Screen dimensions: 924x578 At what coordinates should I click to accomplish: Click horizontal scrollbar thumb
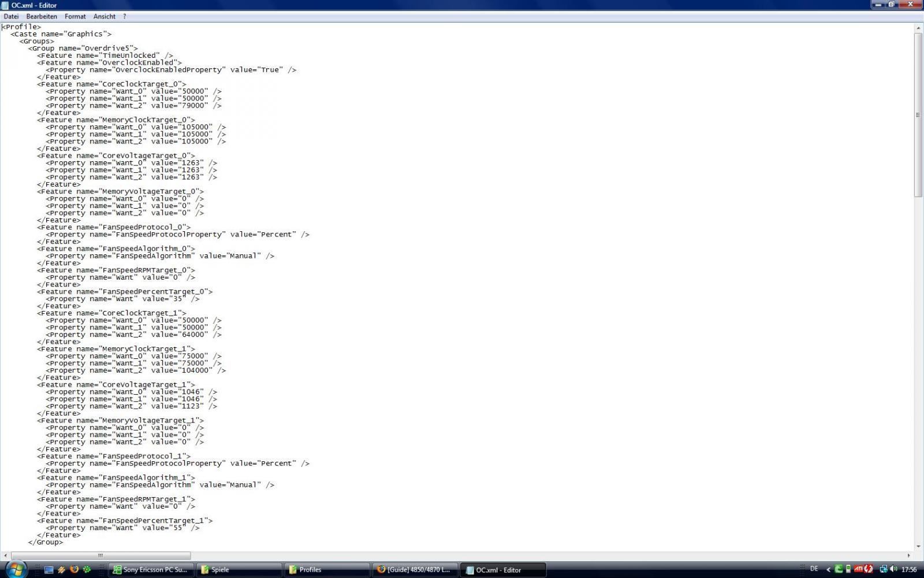click(x=100, y=555)
